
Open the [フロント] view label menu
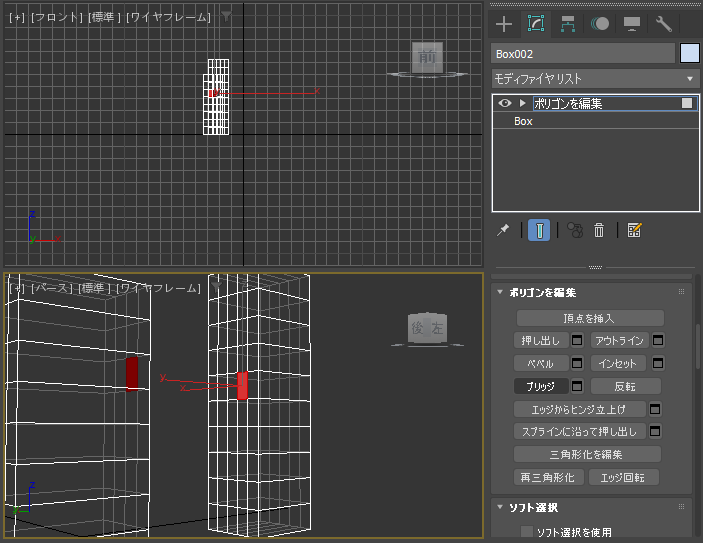click(56, 17)
